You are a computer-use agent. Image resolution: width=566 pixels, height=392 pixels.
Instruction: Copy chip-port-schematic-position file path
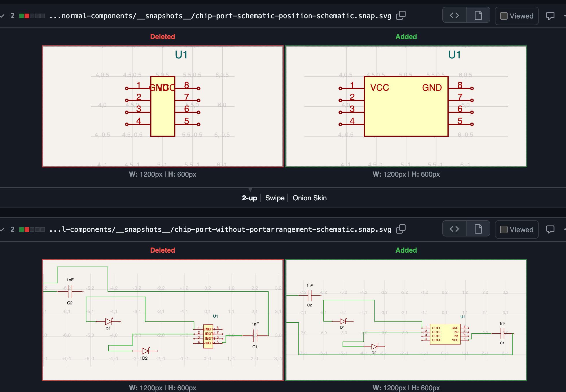[401, 16]
